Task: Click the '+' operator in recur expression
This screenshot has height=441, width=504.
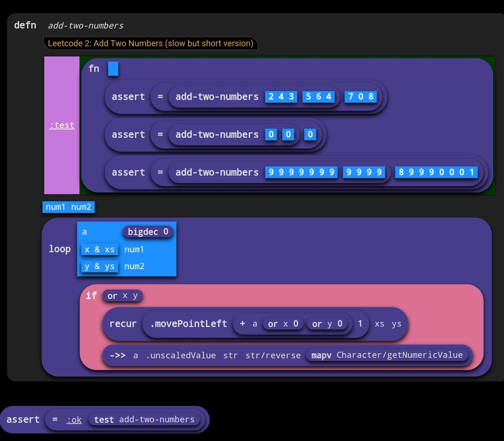Action: click(x=243, y=324)
